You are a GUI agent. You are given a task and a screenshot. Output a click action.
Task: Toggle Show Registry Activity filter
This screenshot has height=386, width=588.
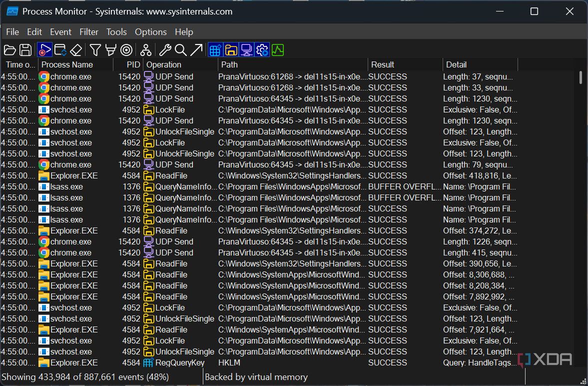215,50
